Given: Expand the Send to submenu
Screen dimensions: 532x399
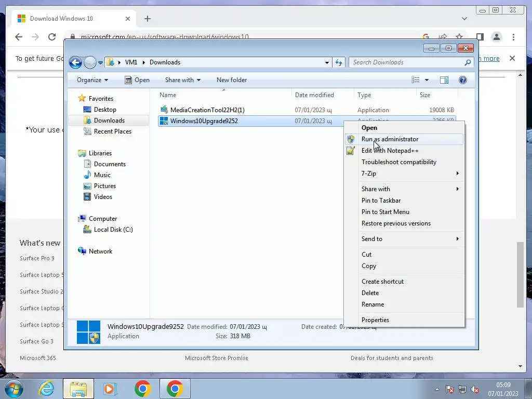Looking at the screenshot, I should point(404,239).
